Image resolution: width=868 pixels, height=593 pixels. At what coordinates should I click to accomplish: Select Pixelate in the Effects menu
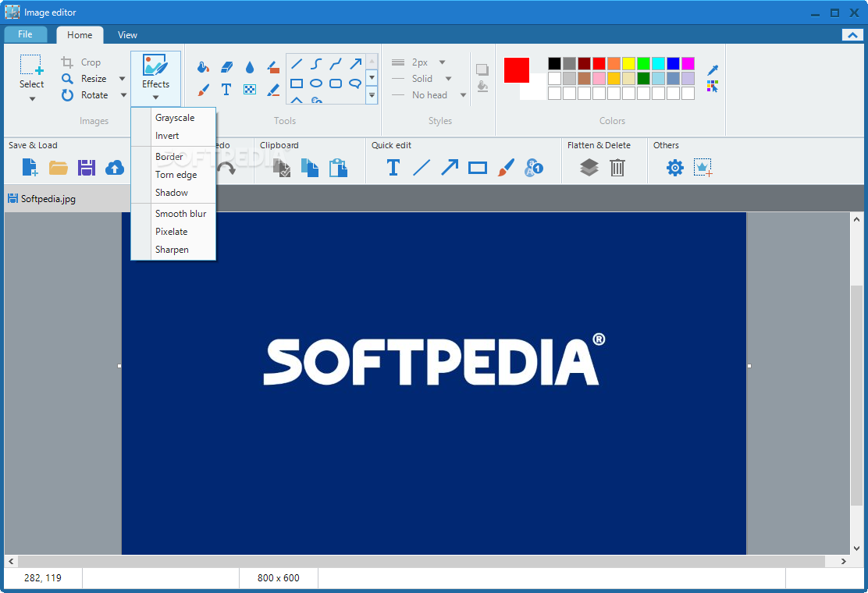pos(171,232)
